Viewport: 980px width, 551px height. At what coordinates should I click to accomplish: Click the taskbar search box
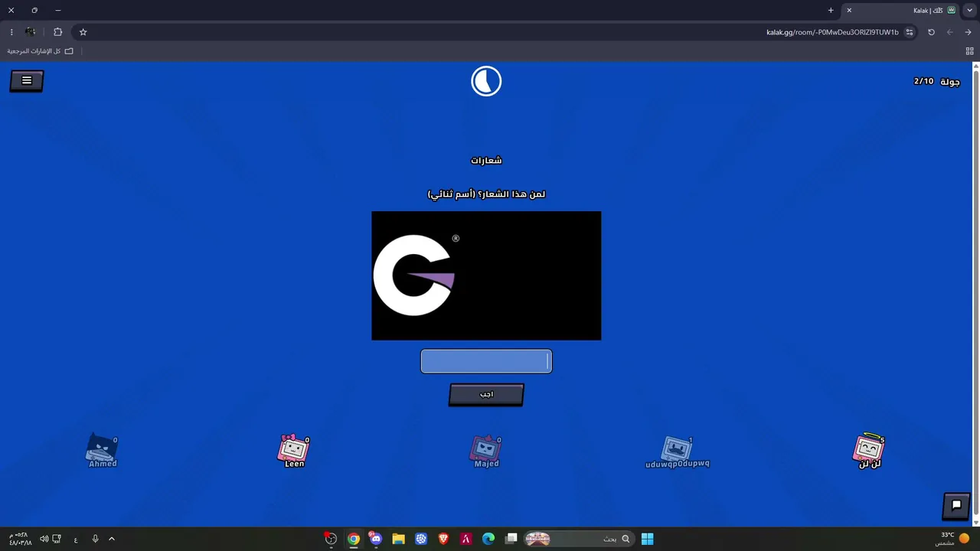coord(579,539)
